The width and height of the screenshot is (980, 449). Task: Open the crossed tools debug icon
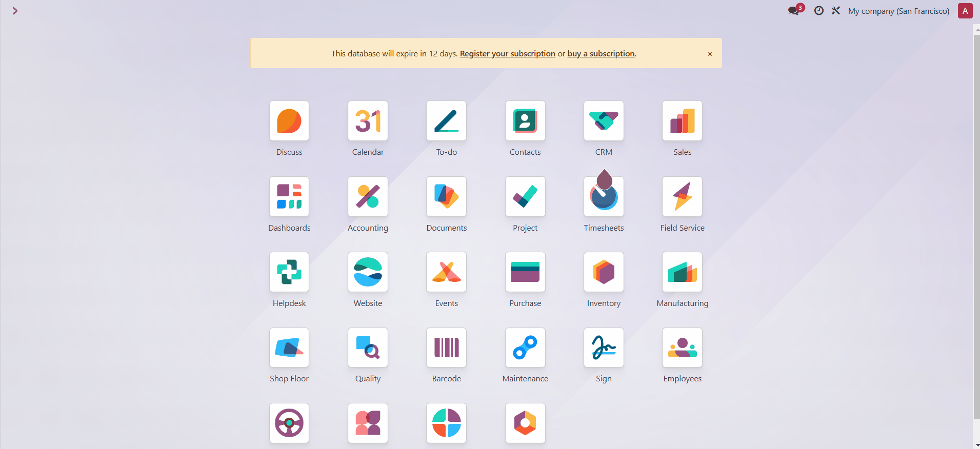[x=836, y=10]
